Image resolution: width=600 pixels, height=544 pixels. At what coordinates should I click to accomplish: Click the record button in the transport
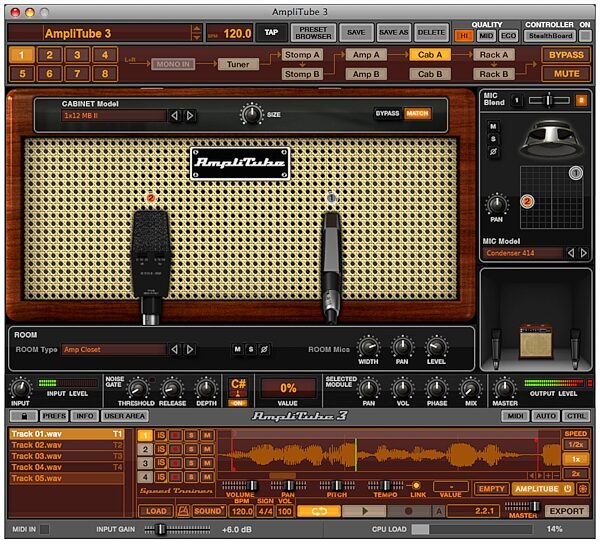coord(409,511)
